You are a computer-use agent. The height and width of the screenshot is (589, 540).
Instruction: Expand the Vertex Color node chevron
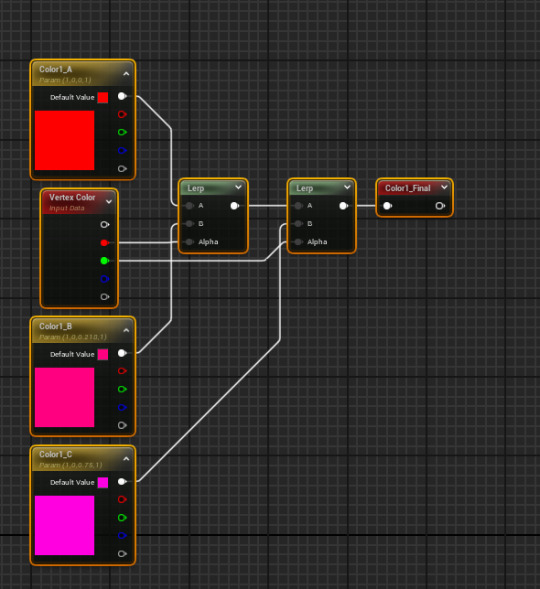point(109,202)
